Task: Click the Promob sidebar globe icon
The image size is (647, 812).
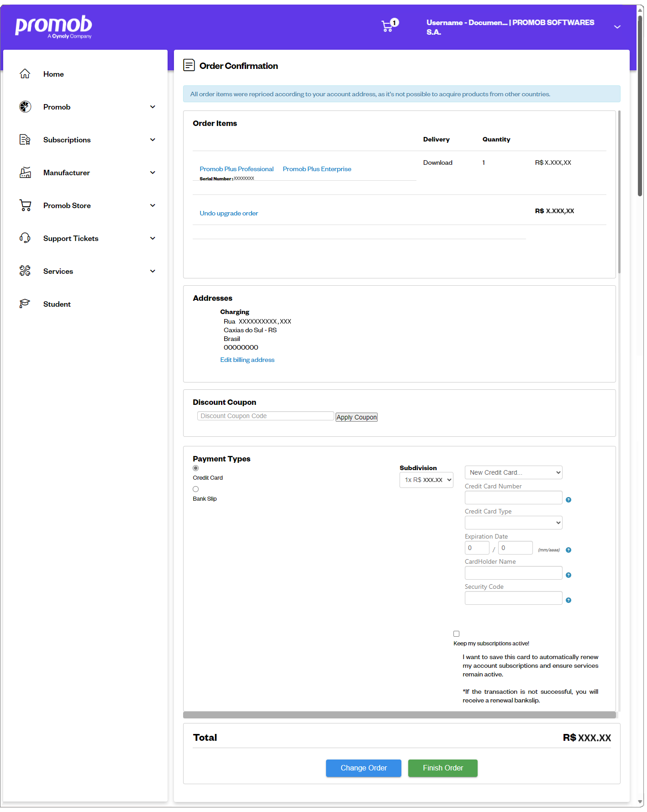Action: [x=25, y=106]
